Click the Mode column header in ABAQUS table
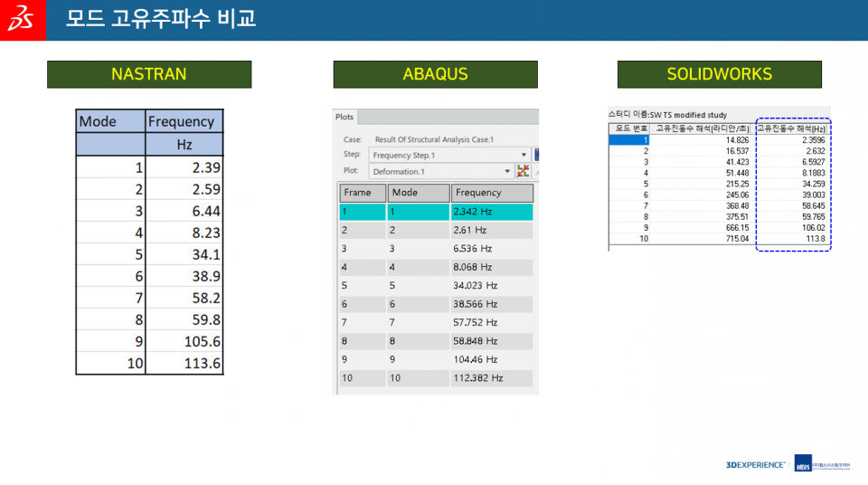Image resolution: width=868 pixels, height=485 pixels. point(419,193)
